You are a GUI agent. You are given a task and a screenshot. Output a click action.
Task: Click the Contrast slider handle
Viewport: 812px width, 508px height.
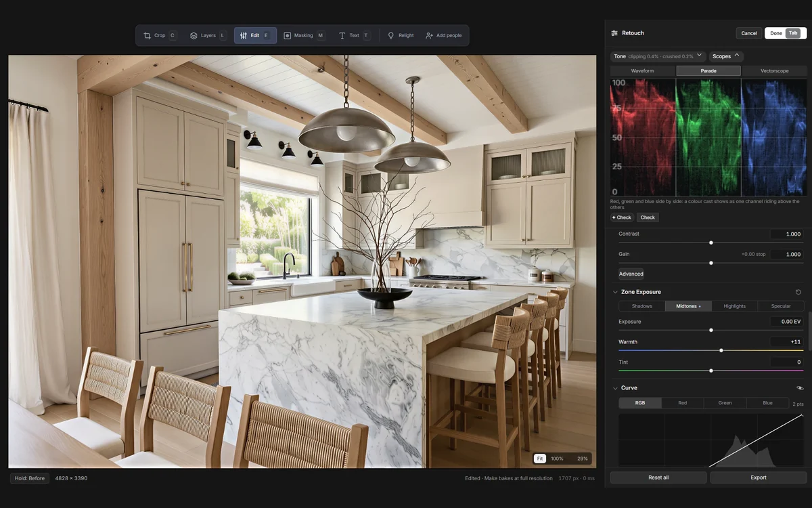click(x=711, y=242)
